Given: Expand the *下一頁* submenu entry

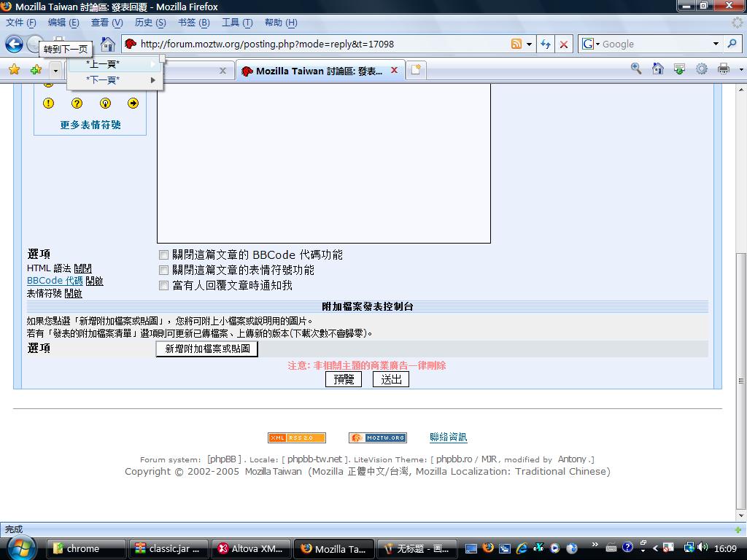Looking at the screenshot, I should 115,80.
